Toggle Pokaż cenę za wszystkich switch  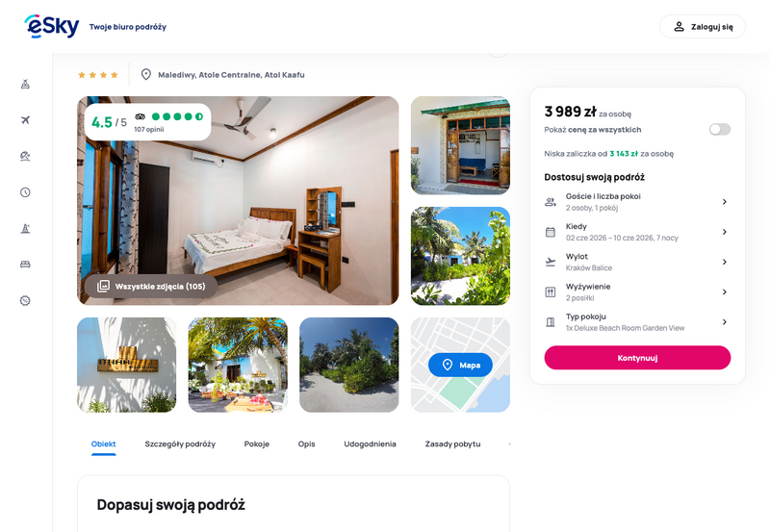point(719,130)
